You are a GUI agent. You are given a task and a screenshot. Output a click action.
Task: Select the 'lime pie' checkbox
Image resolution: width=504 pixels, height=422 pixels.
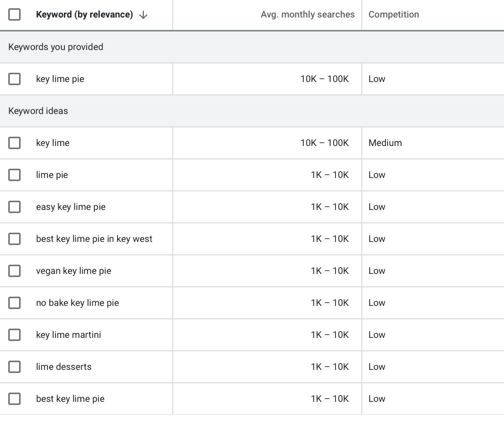(x=14, y=175)
